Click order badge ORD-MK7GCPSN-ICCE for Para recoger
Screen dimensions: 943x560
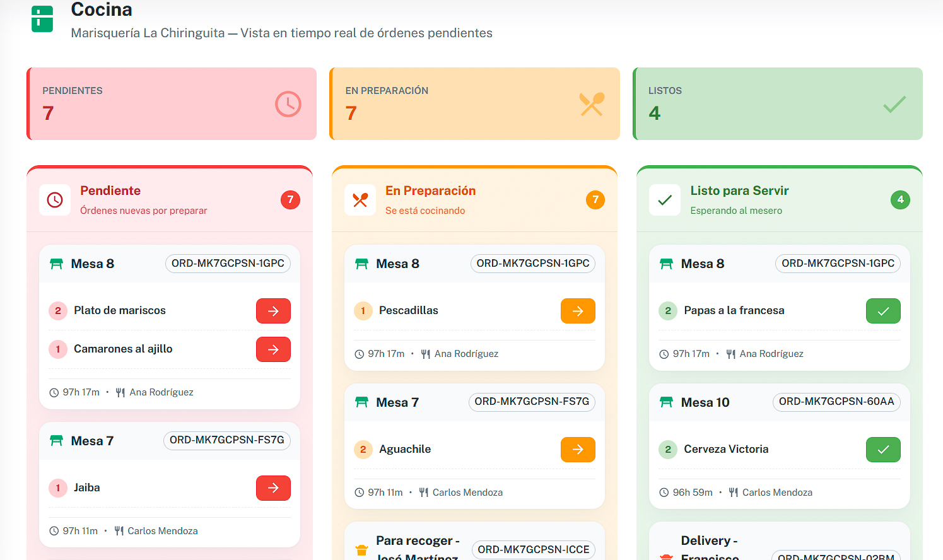pos(533,549)
